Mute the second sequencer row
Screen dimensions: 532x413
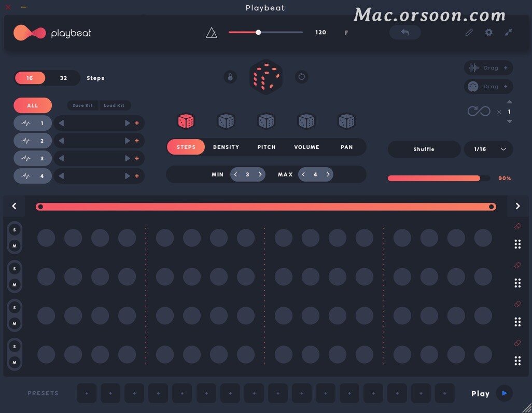[15, 285]
